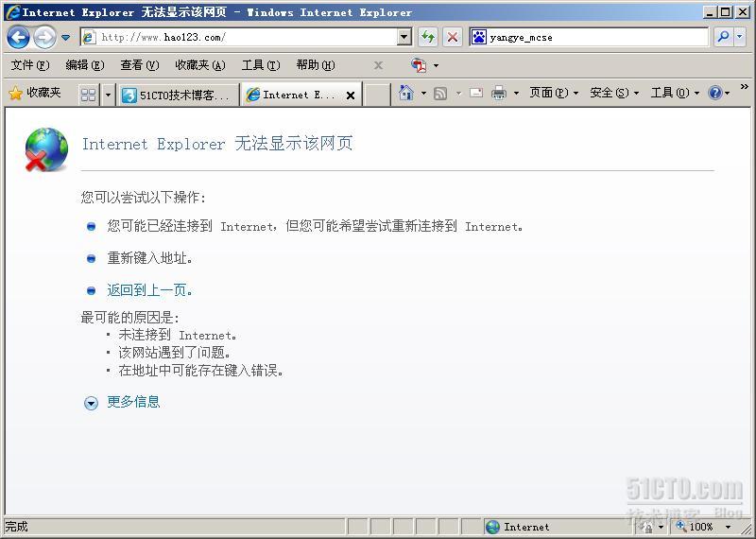This screenshot has height=539, width=756.
Task: Click the search box containing yangye_mcse
Action: click(x=589, y=37)
